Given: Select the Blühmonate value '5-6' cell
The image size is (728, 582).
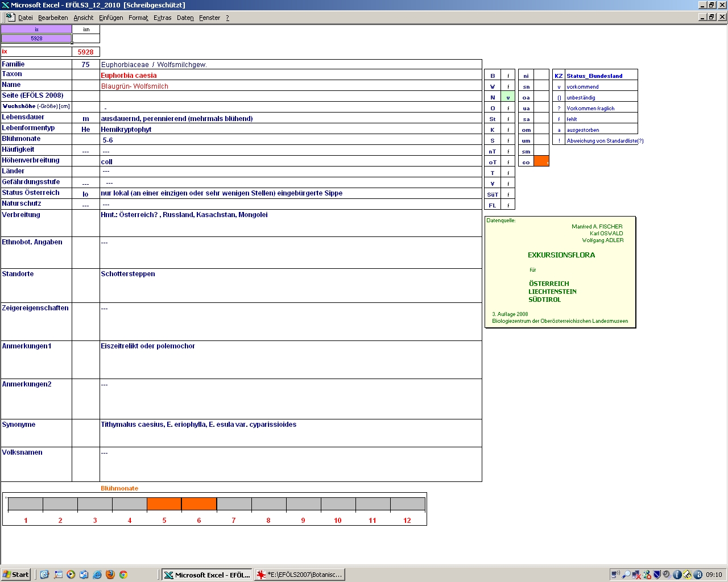Looking at the screenshot, I should (291, 140).
